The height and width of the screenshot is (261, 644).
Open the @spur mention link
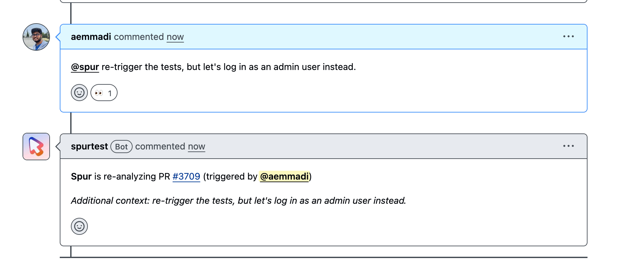coord(85,67)
